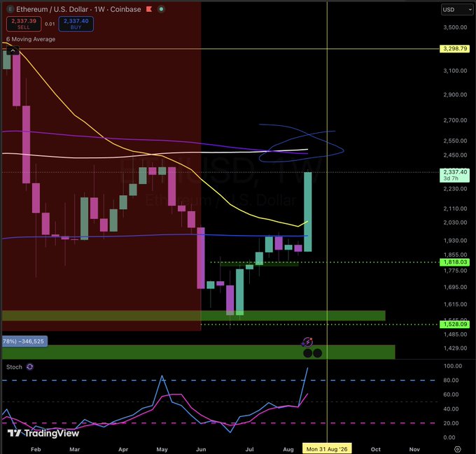The image size is (476, 454).
Task: Open the 6 Moving Average indicator legend
Action: pos(31,39)
